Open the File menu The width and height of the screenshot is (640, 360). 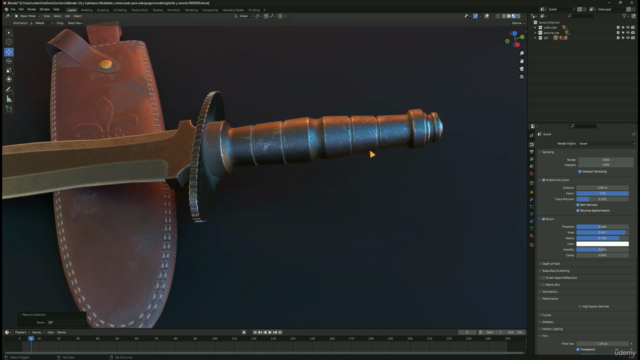click(13, 9)
